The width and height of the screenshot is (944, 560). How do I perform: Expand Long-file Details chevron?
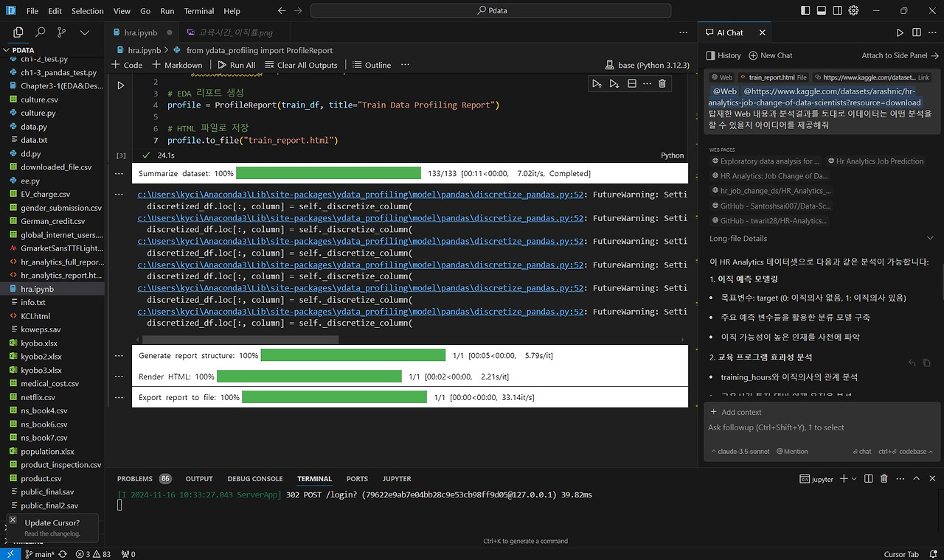tap(930, 238)
